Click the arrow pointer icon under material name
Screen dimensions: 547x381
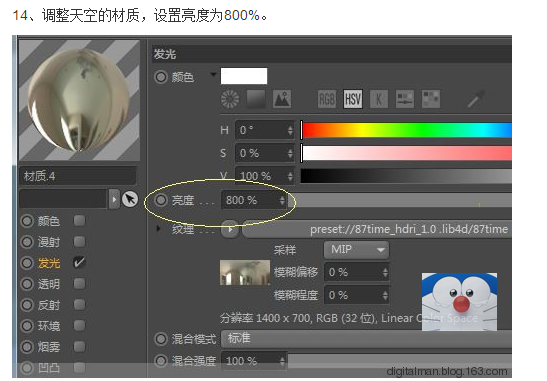(x=130, y=200)
